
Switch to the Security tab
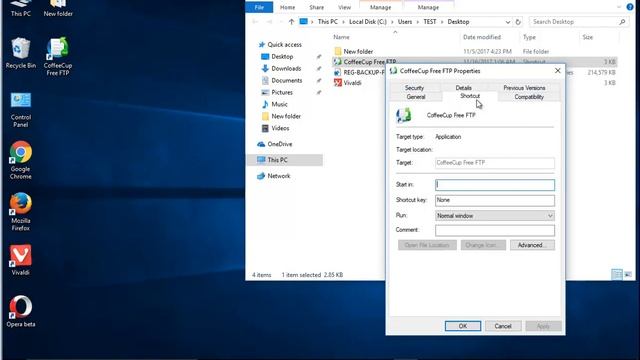[x=414, y=88]
